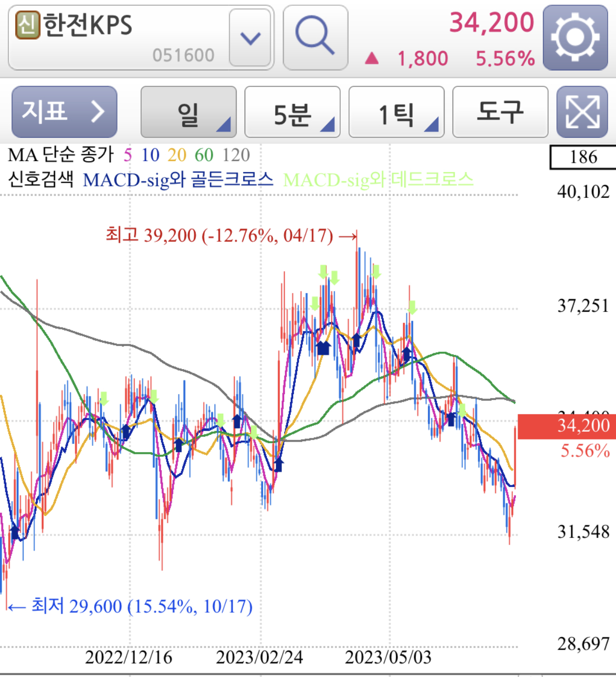The width and height of the screenshot is (616, 677).
Task: Open the 지표 indicators menu
Action: click(64, 112)
